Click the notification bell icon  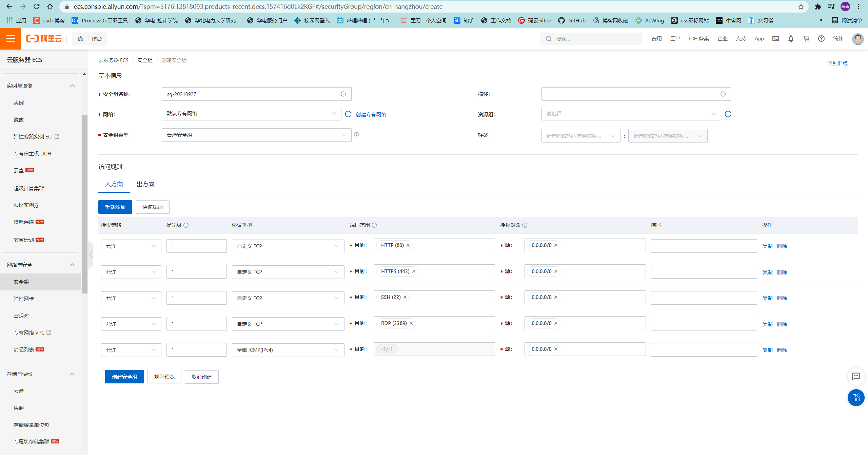[x=791, y=39]
